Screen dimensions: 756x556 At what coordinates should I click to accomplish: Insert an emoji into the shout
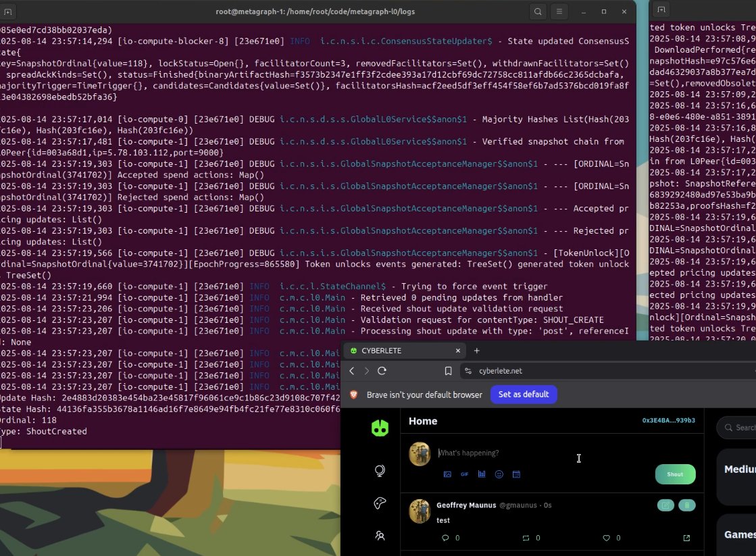pyautogui.click(x=499, y=474)
